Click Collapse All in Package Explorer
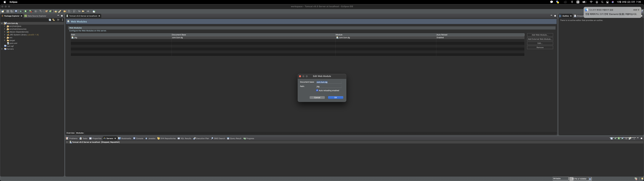The width and height of the screenshot is (644, 181). 50,20
